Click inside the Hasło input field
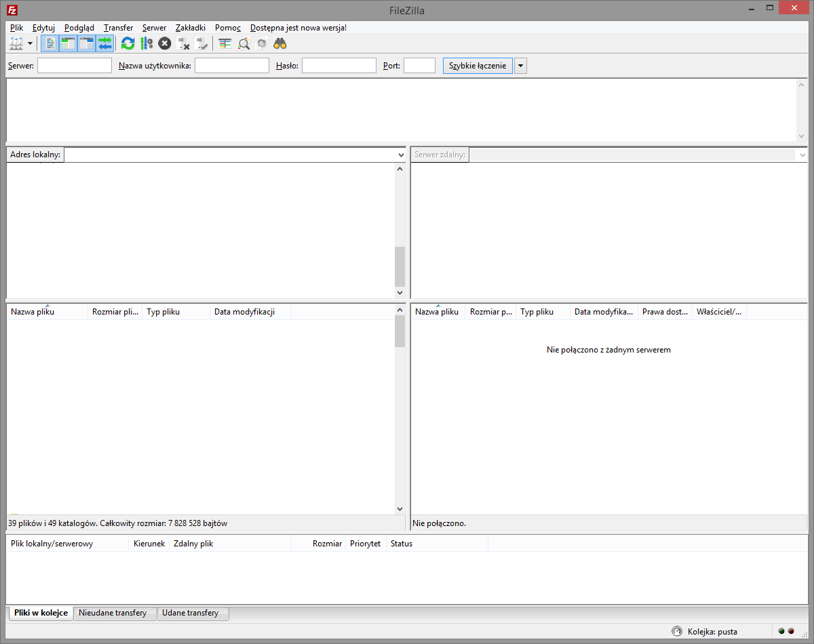The image size is (814, 644). pos(339,65)
